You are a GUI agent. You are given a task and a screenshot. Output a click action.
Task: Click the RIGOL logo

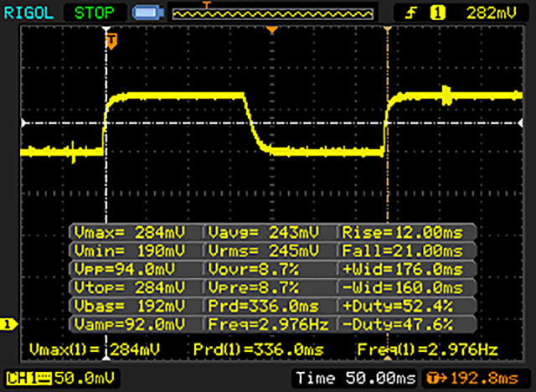(x=28, y=13)
